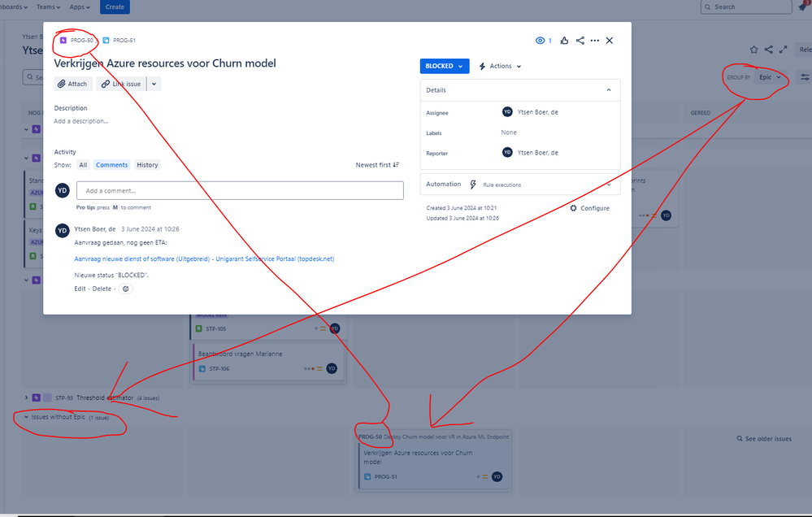Switch activity filter to History
812x517 pixels.
tap(147, 164)
